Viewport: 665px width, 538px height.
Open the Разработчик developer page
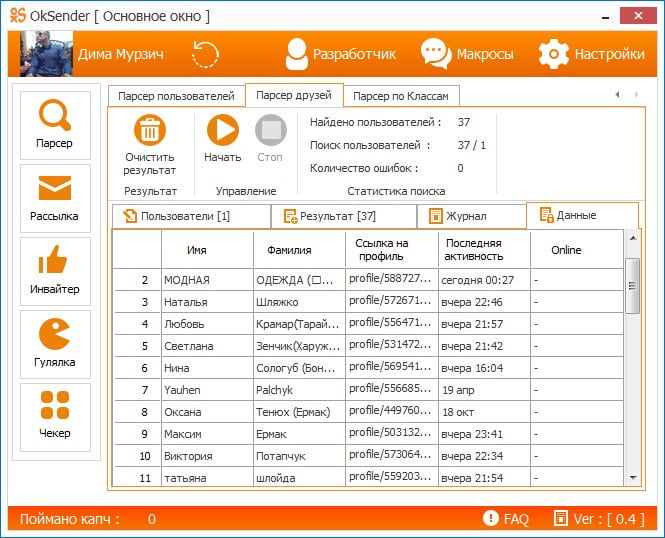coord(341,54)
